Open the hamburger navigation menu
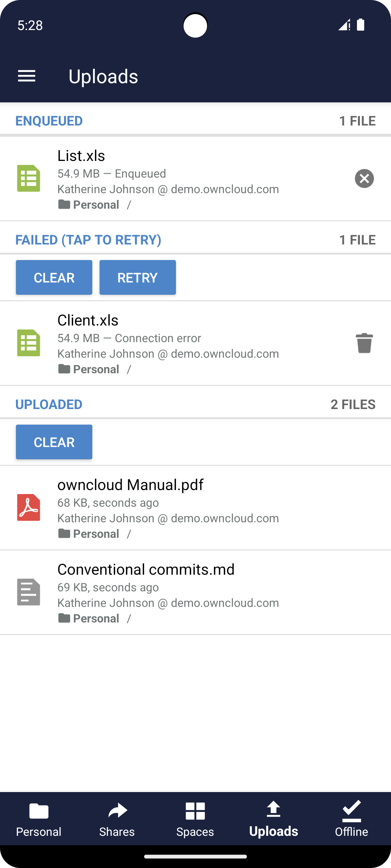 point(27,76)
